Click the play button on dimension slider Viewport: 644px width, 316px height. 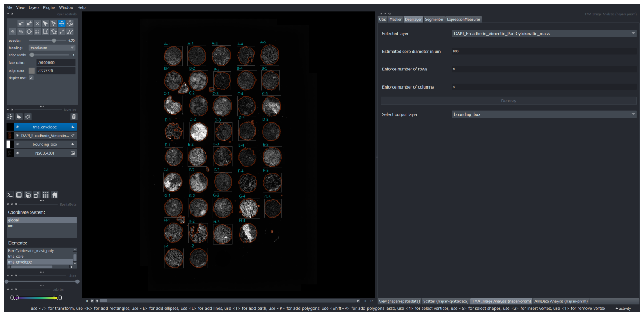(92, 301)
